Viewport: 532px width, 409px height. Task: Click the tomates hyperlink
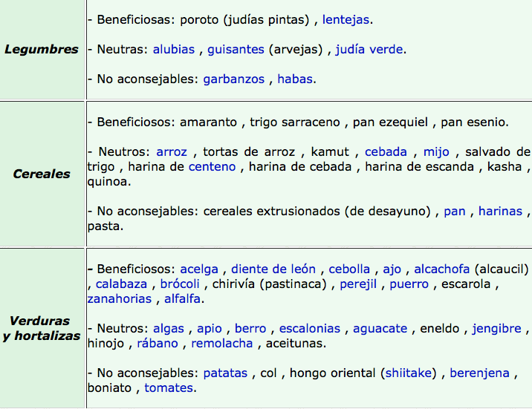[x=169, y=388]
